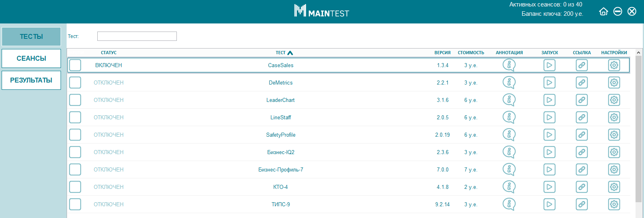Start the DeMetrics test

click(x=549, y=83)
